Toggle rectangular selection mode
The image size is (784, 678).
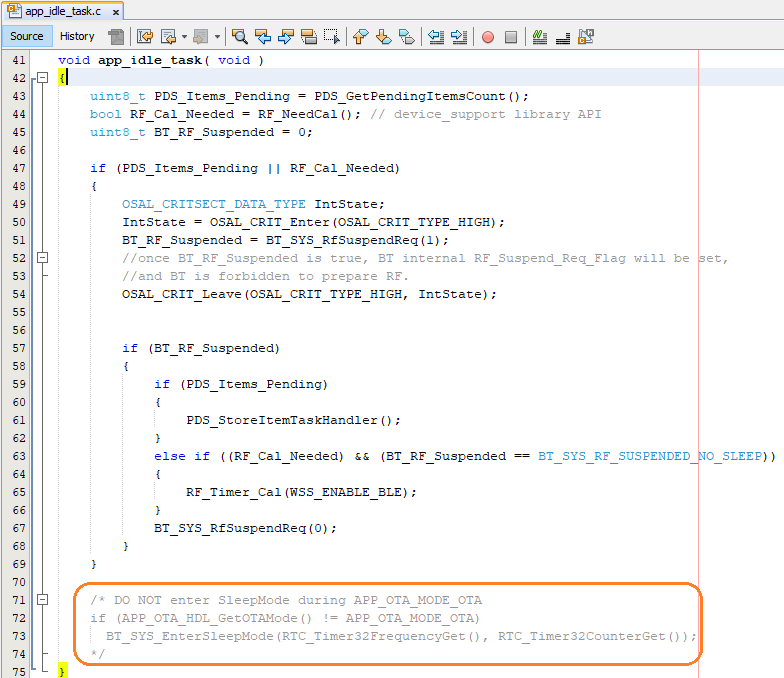coord(332,37)
